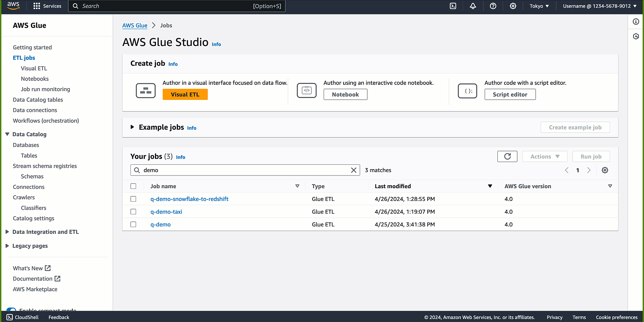Go to Job run monitoring
This screenshot has height=322, width=644.
tap(45, 89)
